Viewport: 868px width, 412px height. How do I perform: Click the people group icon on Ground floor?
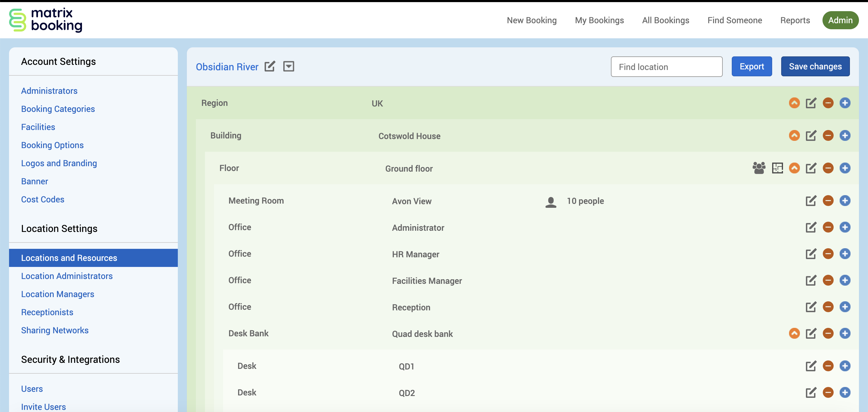click(x=759, y=168)
